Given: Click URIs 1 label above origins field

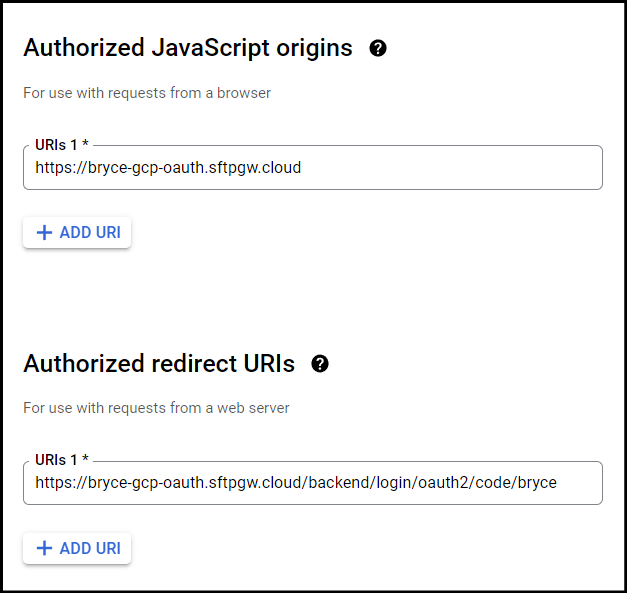Looking at the screenshot, I should click(56, 145).
